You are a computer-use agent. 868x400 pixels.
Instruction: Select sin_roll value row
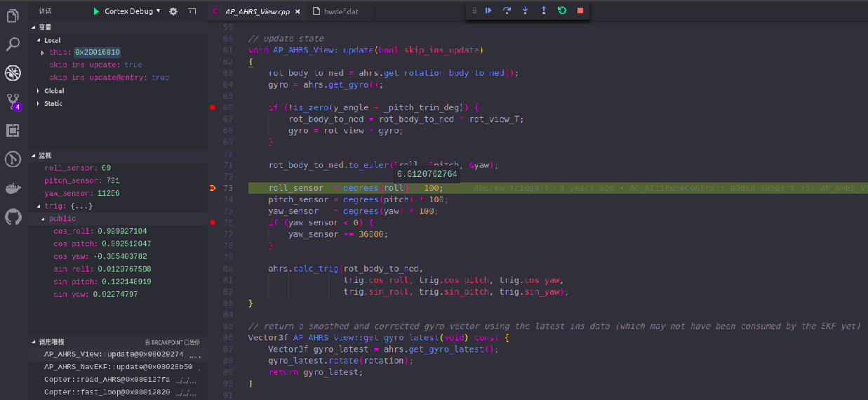116,269
